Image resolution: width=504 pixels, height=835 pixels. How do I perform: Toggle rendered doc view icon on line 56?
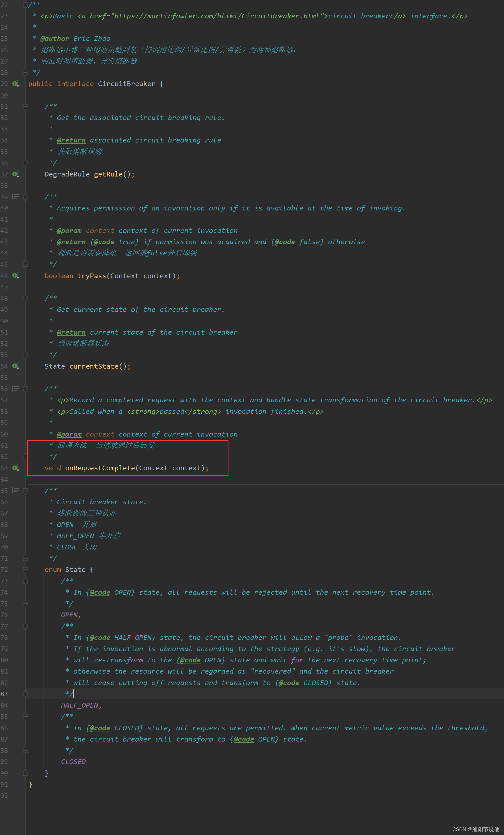tap(16, 388)
